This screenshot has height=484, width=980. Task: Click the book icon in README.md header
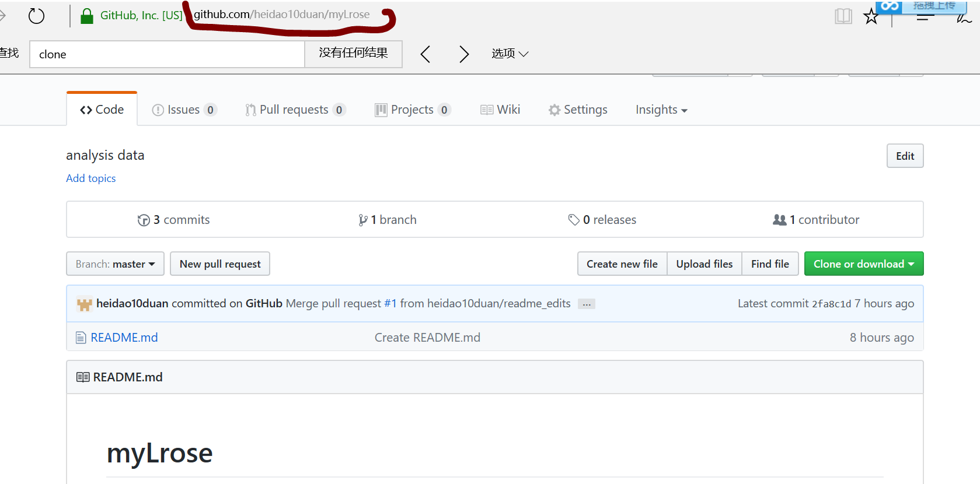coord(83,377)
